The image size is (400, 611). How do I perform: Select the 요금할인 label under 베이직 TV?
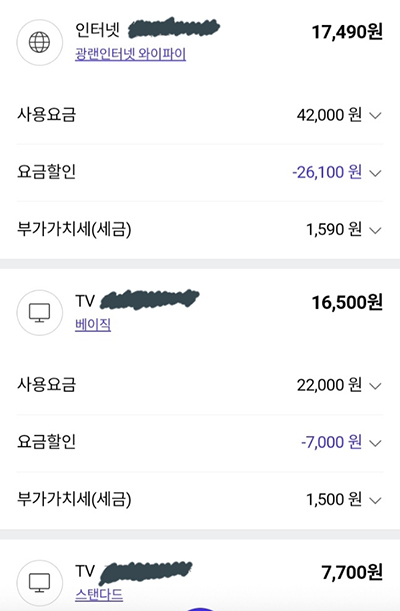pos(46,442)
